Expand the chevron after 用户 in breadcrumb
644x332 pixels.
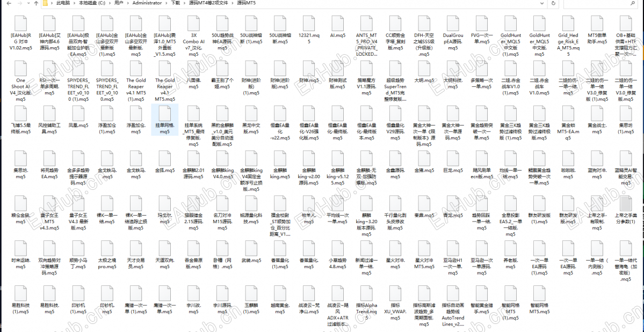click(x=128, y=3)
